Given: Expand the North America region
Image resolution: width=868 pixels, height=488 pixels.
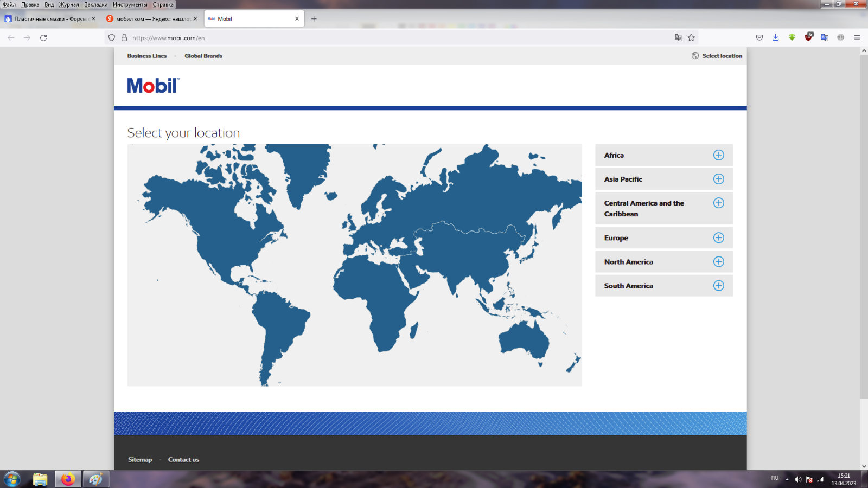Looking at the screenshot, I should 718,261.
